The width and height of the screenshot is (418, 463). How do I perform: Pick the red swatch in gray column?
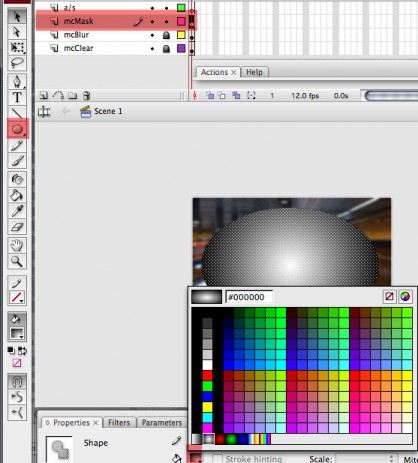click(207, 376)
